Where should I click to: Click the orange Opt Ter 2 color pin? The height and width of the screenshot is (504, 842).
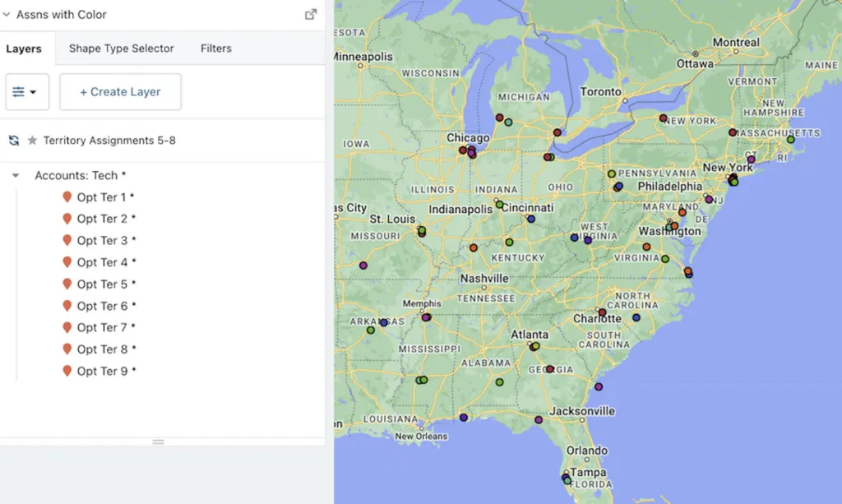68,219
